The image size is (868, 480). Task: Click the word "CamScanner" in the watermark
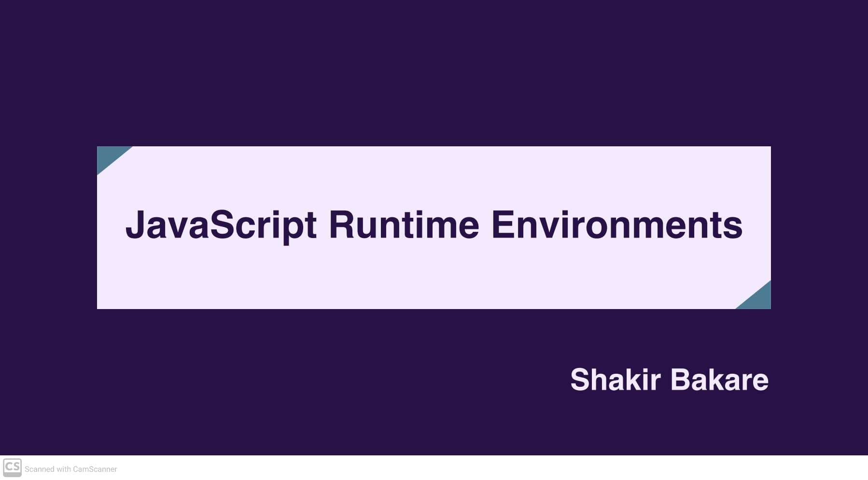click(95, 469)
